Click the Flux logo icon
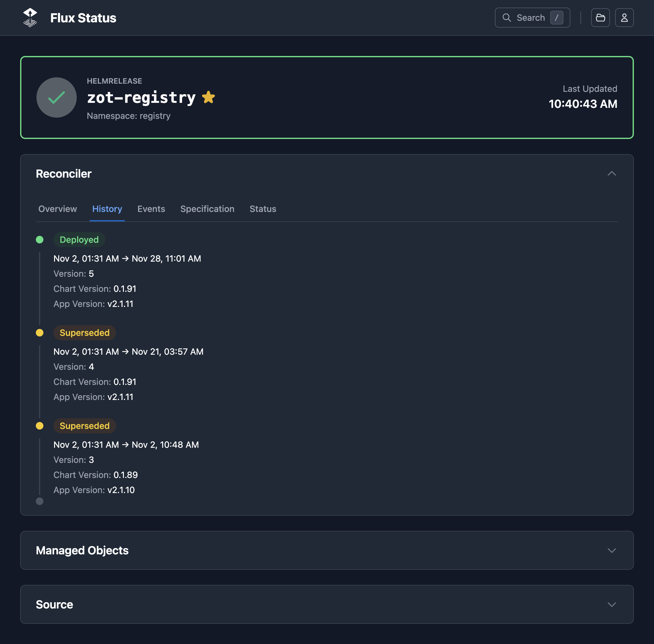This screenshot has height=644, width=654. click(x=30, y=18)
